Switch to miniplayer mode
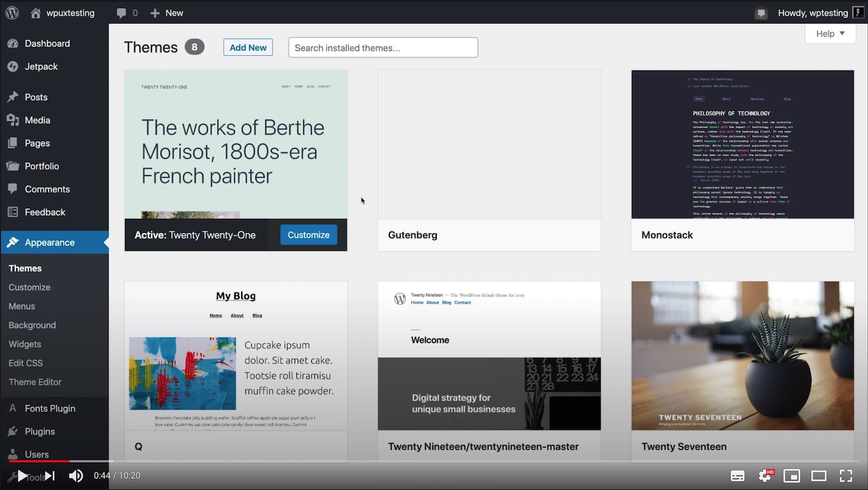 [x=792, y=476]
